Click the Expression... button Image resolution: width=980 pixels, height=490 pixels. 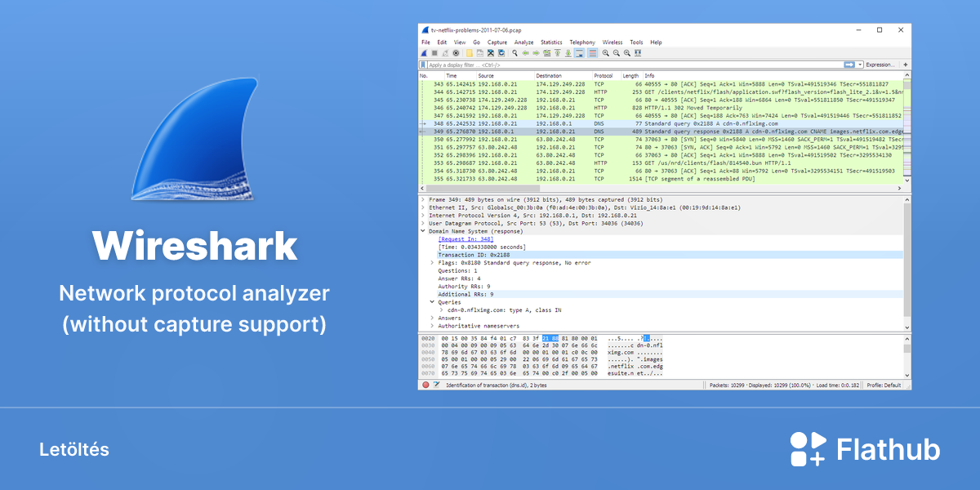[880, 65]
